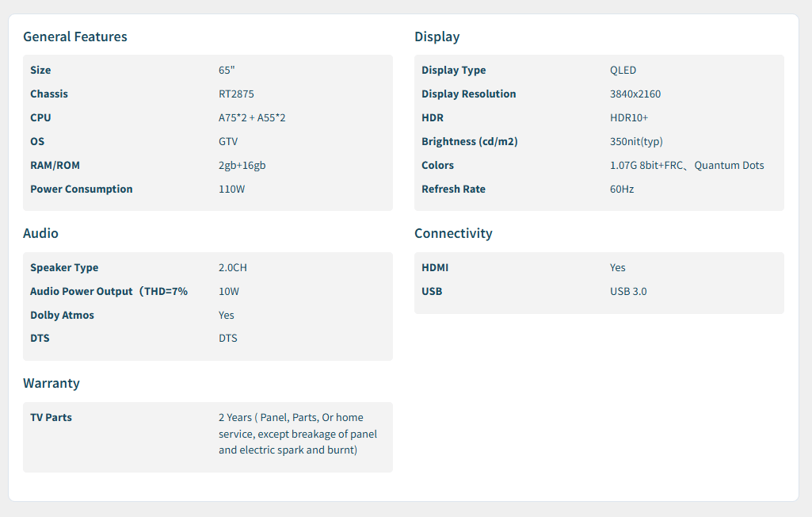Click the Refresh Rate label
The height and width of the screenshot is (517, 812).
coord(453,189)
